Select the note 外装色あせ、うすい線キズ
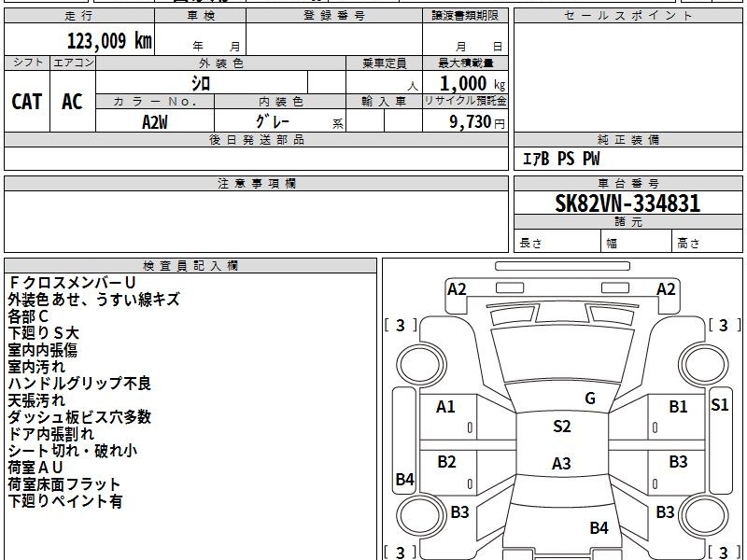 [94, 300]
